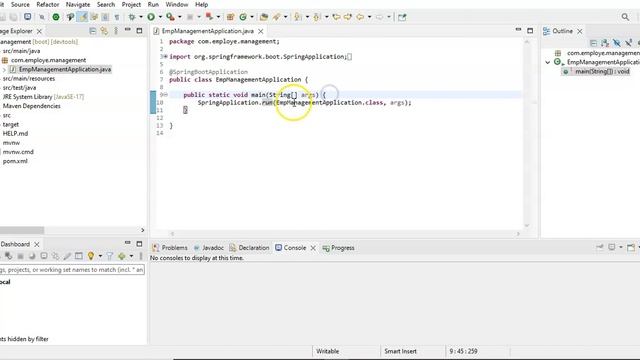Click the Debug bug icon in toolbar
This screenshot has height=360, width=640.
tap(132, 17)
